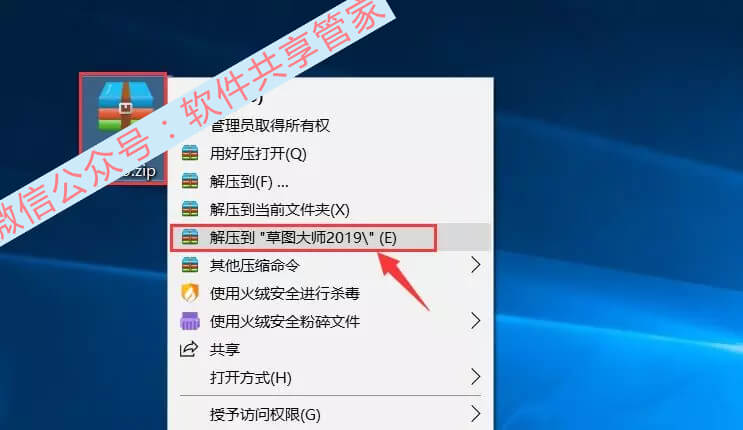The height and width of the screenshot is (430, 743).
Task: Choose the 使用火绒安全进行杀毒 text entry
Action: (x=285, y=293)
